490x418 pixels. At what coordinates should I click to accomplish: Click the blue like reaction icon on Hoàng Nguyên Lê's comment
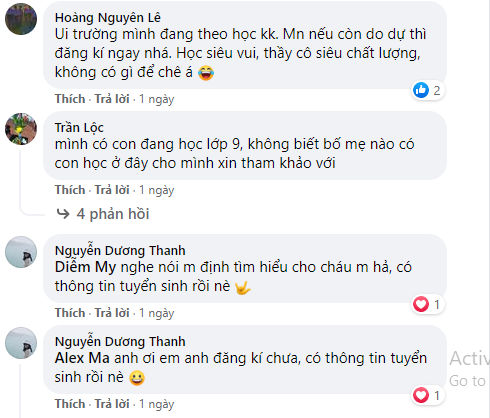421,90
